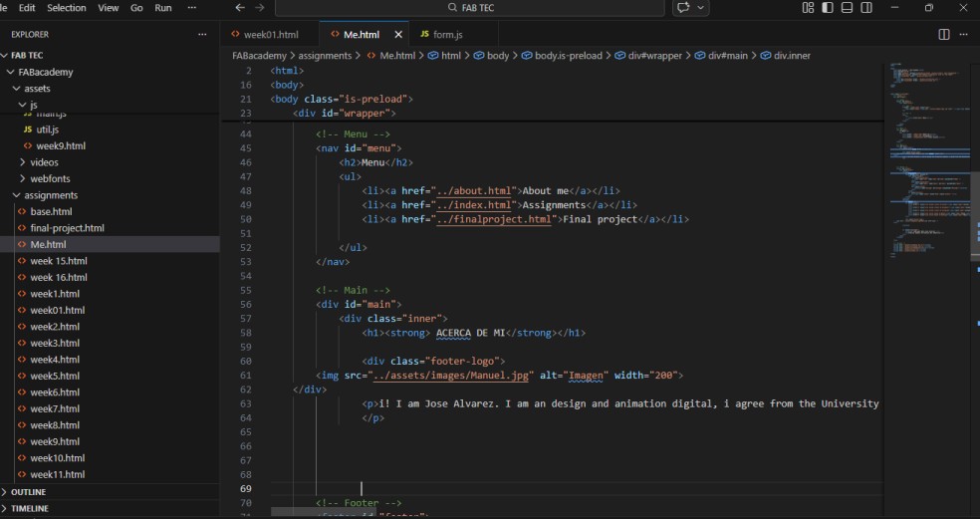Expand the videos folder
Image resolution: width=980 pixels, height=519 pixels.
click(x=44, y=162)
